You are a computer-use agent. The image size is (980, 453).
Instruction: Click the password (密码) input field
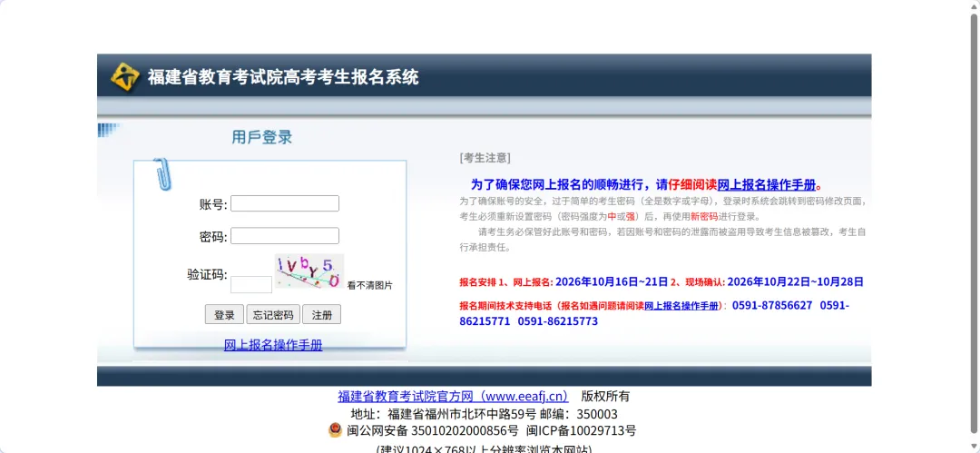(285, 236)
